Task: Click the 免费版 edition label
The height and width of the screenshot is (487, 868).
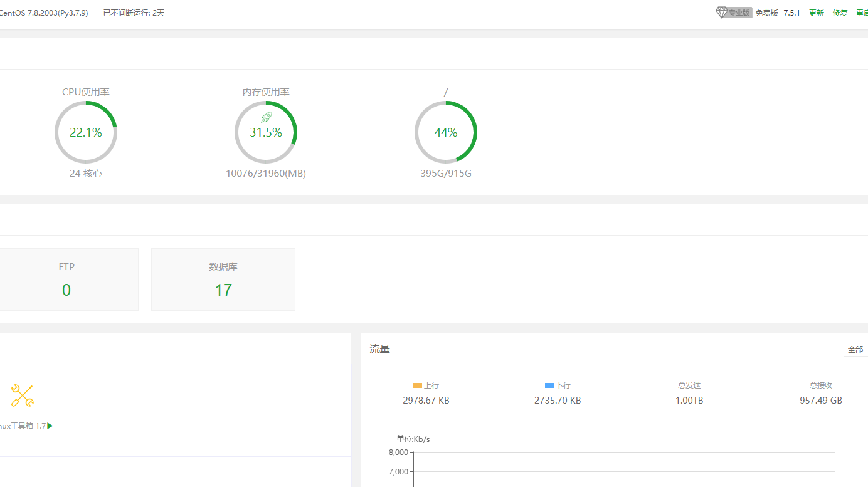Action: coord(766,13)
